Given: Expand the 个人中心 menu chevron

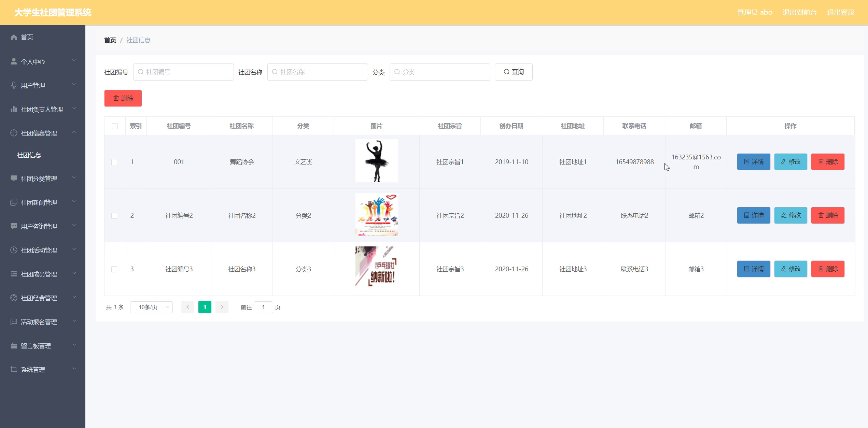Looking at the screenshot, I should click(74, 61).
